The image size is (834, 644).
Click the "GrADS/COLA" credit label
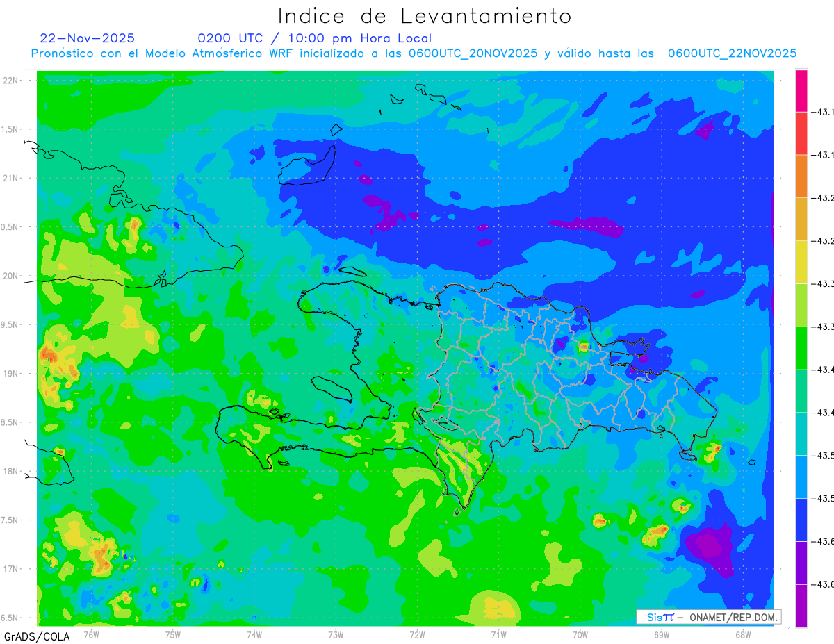pos(37,636)
